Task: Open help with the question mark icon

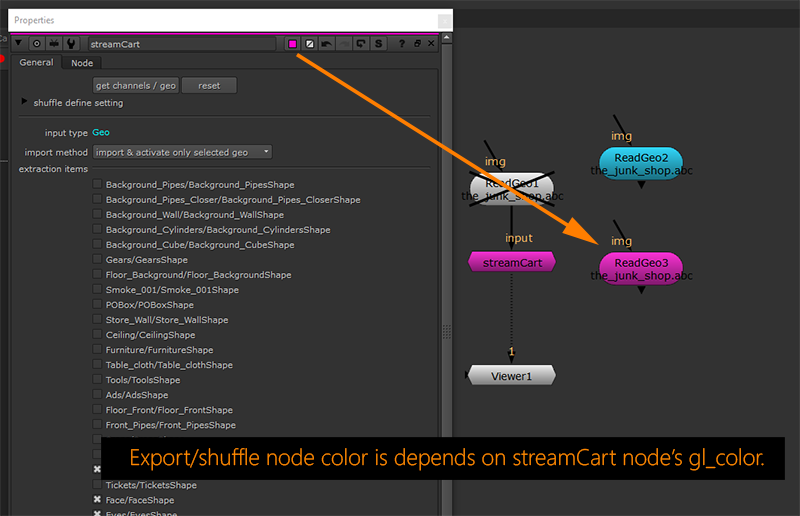Action: pyautogui.click(x=402, y=44)
